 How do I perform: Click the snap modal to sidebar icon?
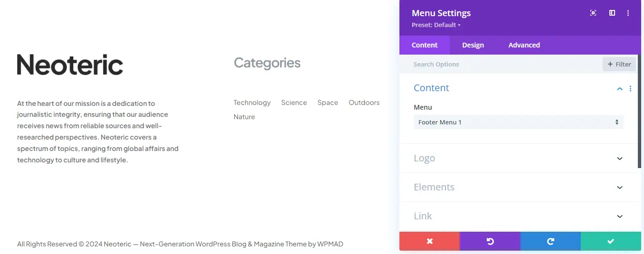point(612,13)
